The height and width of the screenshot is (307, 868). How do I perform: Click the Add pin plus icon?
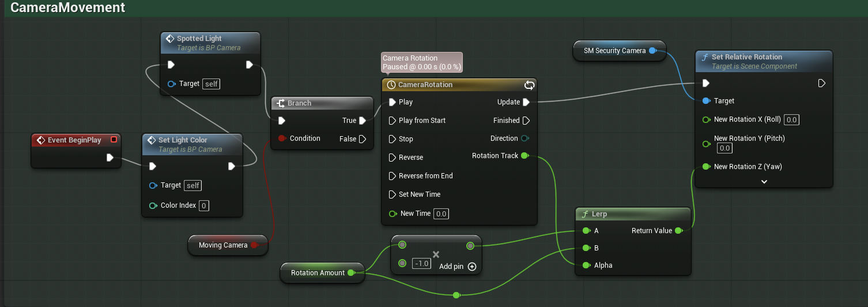coord(472,267)
